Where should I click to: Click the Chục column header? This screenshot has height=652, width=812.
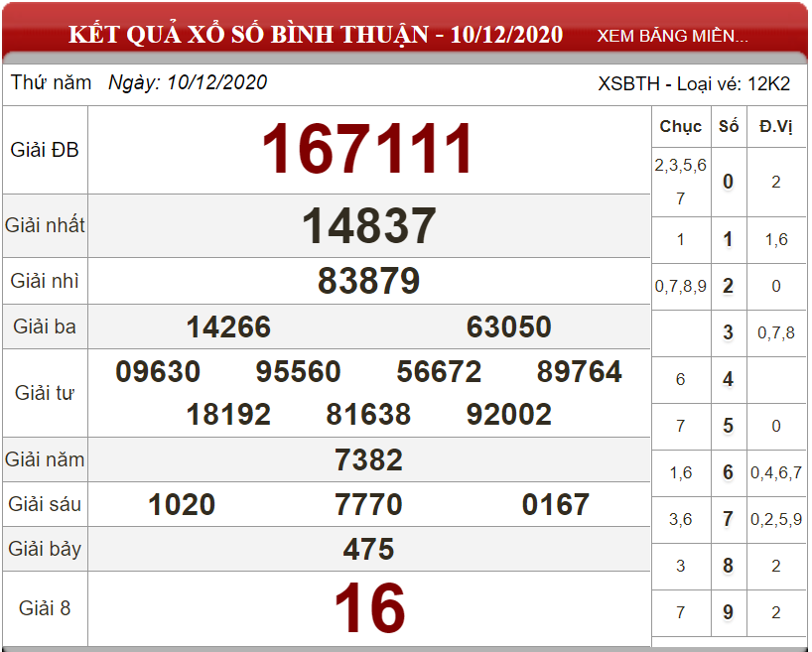pos(680,127)
